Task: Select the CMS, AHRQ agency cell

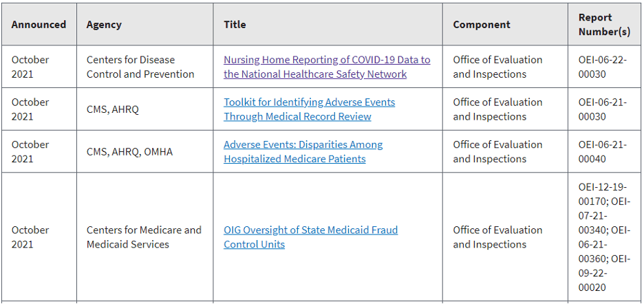Action: pyautogui.click(x=112, y=109)
